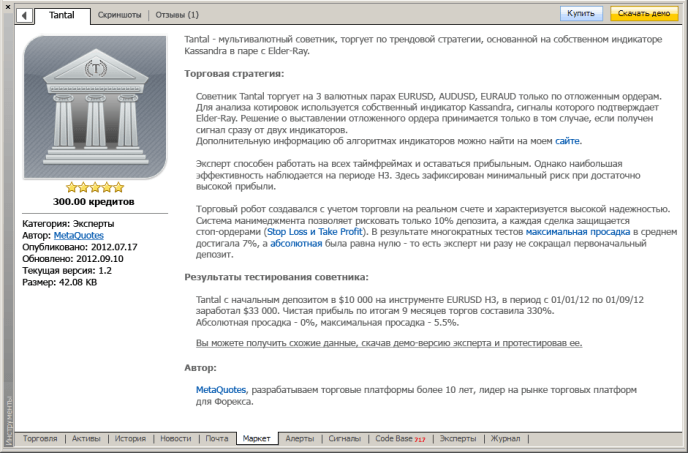This screenshot has width=688, height=453.
Task: Switch to the Журнал bottom tab
Action: pyautogui.click(x=505, y=439)
